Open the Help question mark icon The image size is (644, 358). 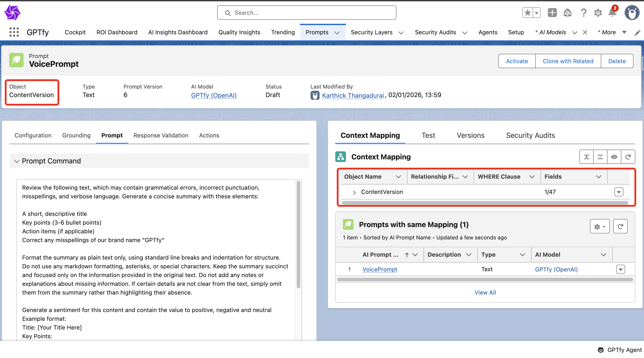[x=583, y=13]
